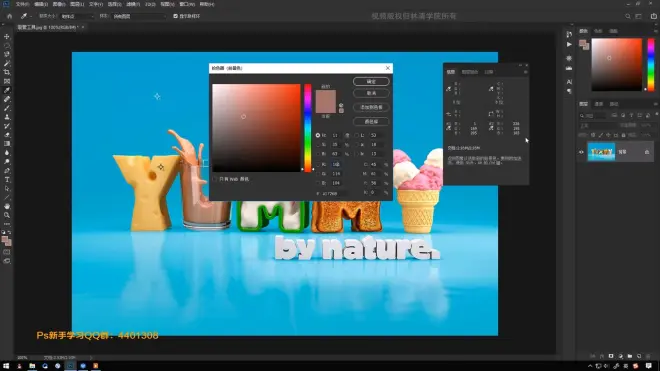
Task: Open the Layers panel flyout menu
Action: pyautogui.click(x=656, y=104)
